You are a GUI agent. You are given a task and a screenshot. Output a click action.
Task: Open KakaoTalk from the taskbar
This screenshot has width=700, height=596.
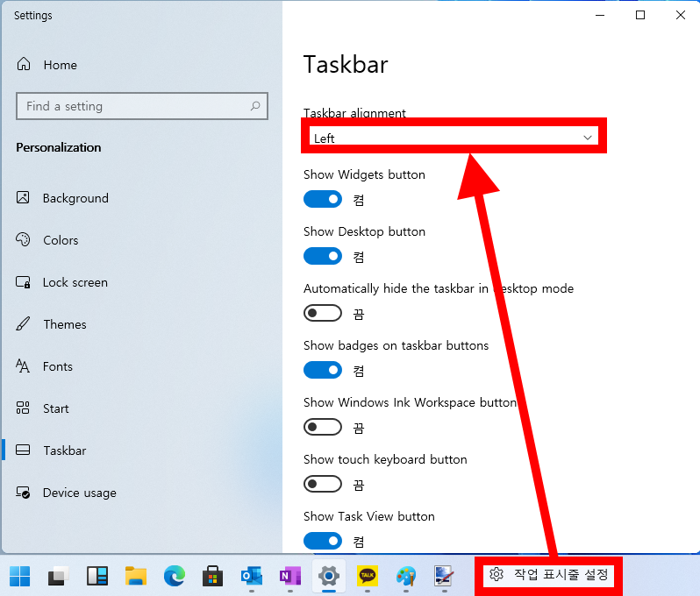click(368, 576)
